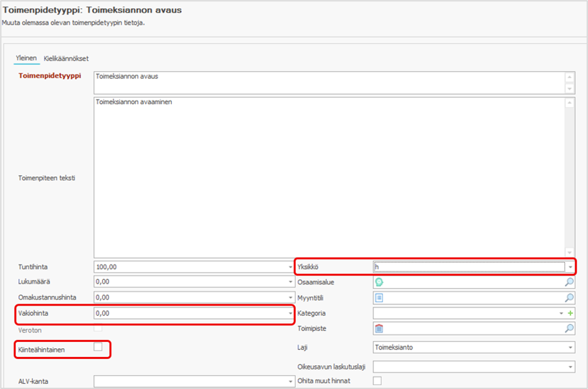Click the Toimipiste building icon
The height and width of the screenshot is (389, 588).
tap(379, 328)
